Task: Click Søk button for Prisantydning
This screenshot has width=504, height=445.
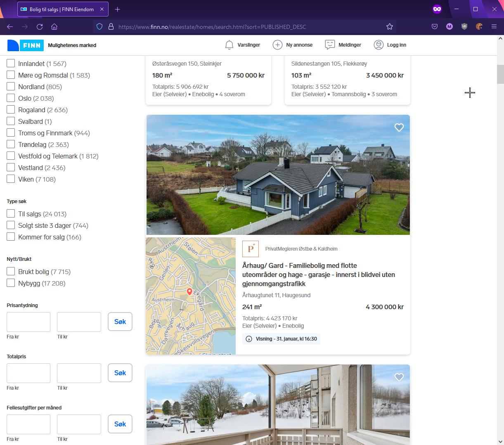Action: point(120,322)
